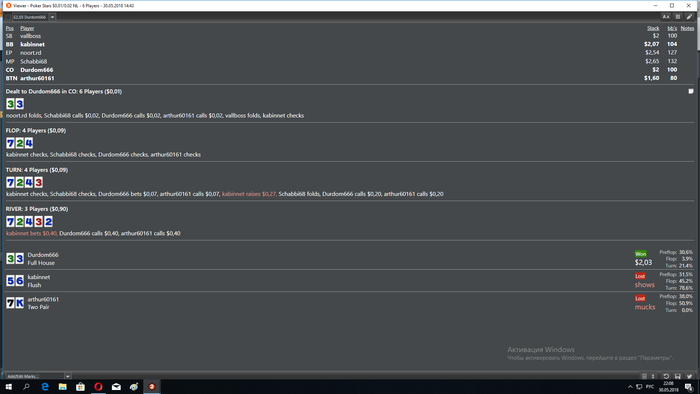Click the $2,54 stack value for noort.rd

tap(652, 53)
